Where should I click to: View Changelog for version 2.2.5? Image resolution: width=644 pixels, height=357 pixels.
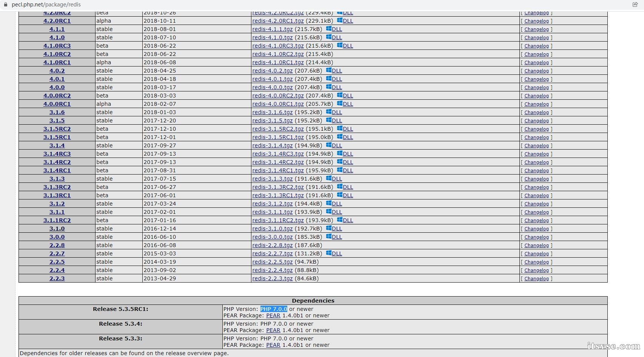pyautogui.click(x=536, y=262)
